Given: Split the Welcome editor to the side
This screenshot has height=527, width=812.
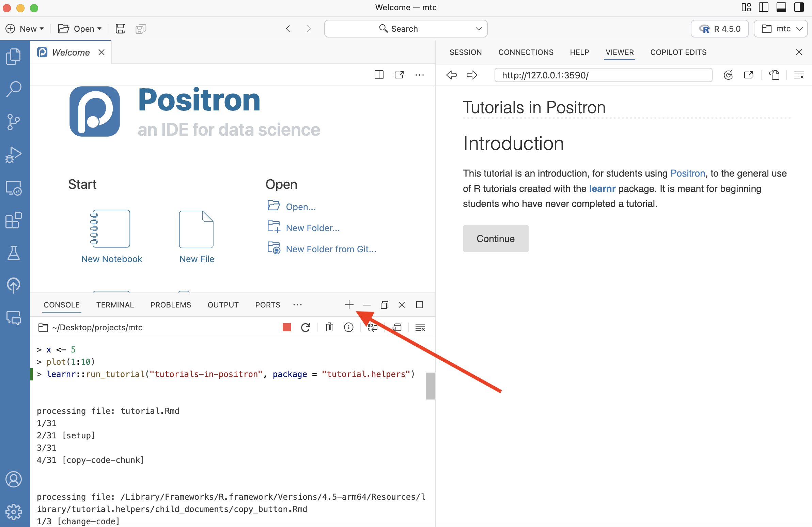Looking at the screenshot, I should (379, 75).
